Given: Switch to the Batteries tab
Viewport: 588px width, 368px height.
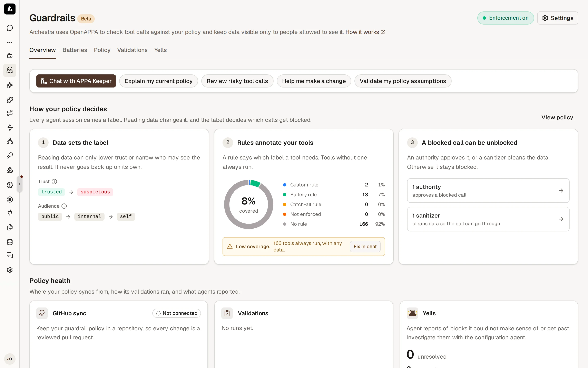Looking at the screenshot, I should 75,50.
